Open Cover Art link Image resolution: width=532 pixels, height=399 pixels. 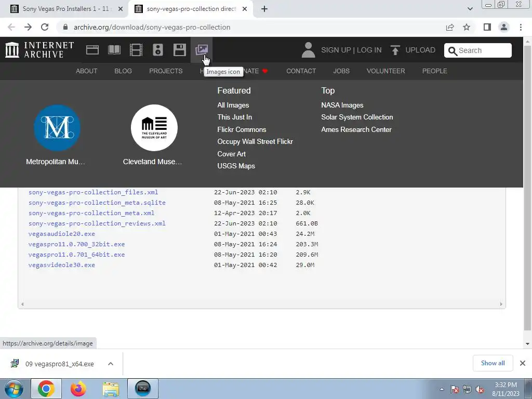pyautogui.click(x=231, y=154)
